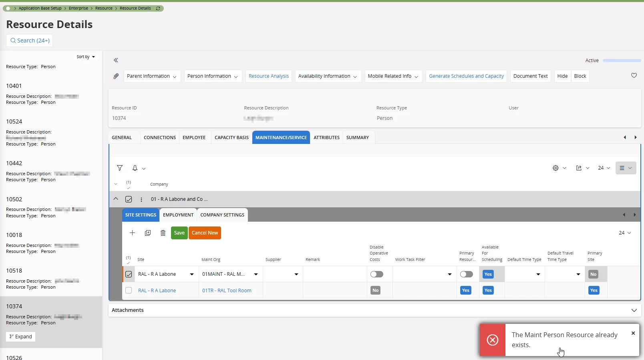Open attachments via the paperclip icon
This screenshot has height=360, width=644.
[x=116, y=76]
